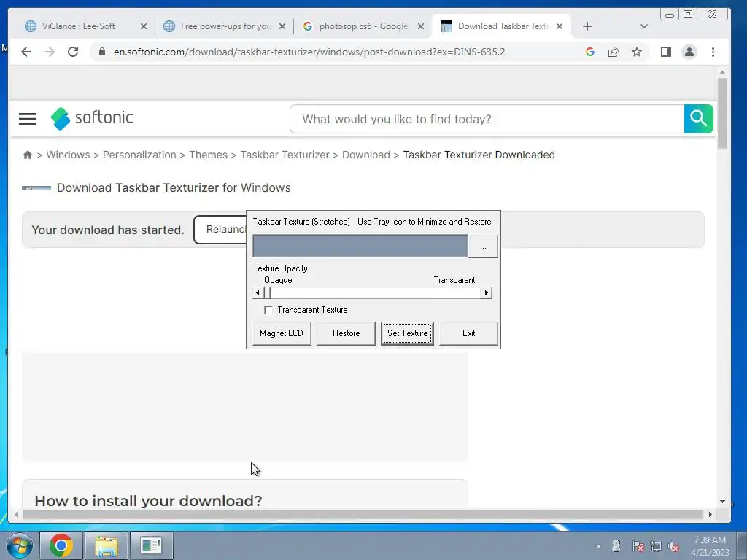Go to Softonic home via house icon
The image size is (747, 560).
tap(28, 155)
